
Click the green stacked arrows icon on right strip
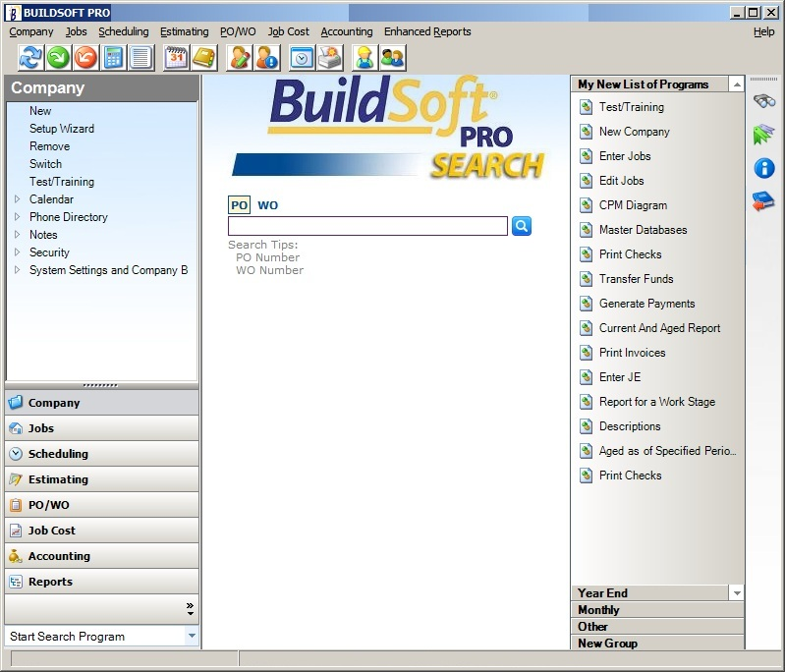(764, 135)
